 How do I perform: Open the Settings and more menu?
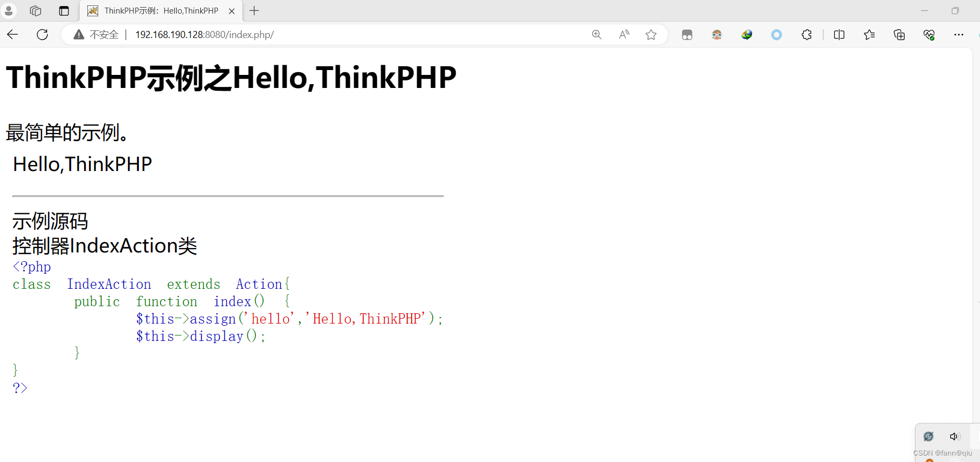[959, 35]
